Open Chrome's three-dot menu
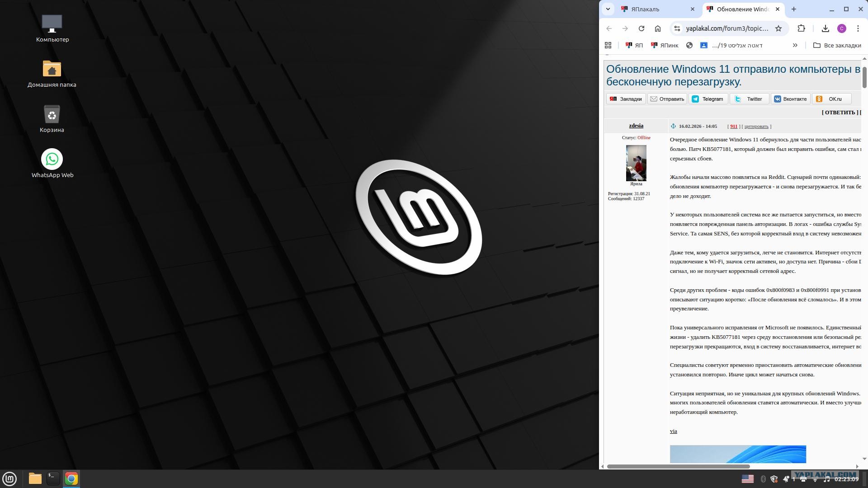This screenshot has width=868, height=488. tap(858, 28)
